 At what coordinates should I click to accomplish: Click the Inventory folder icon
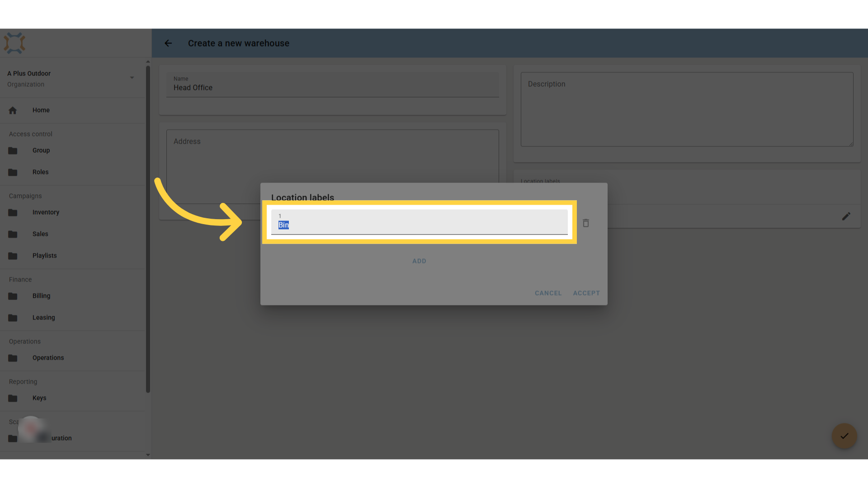click(13, 212)
